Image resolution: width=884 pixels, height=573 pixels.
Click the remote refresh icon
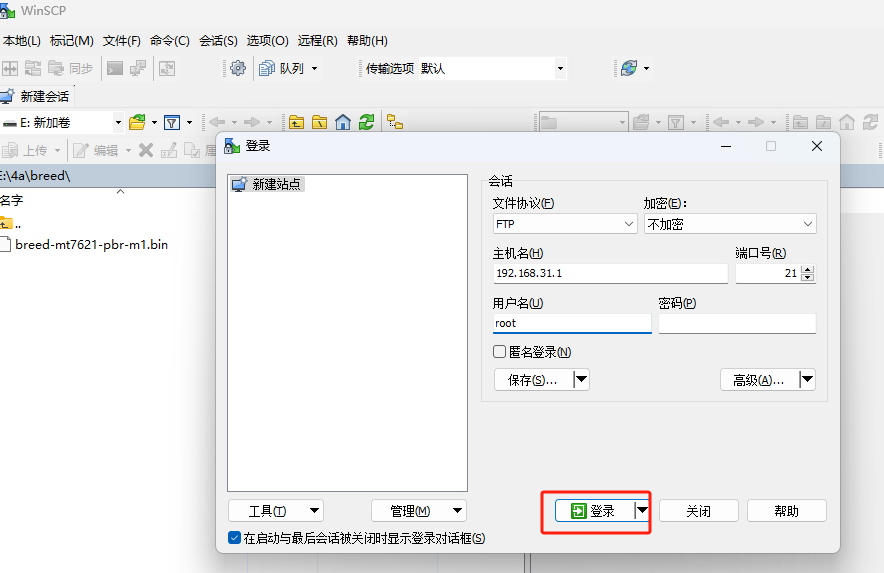point(870,122)
